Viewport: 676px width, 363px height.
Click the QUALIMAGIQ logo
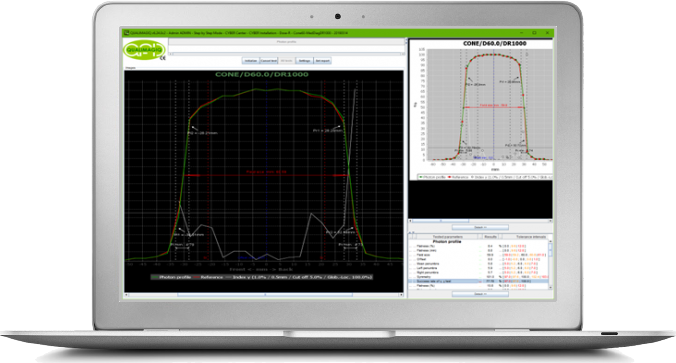(144, 50)
